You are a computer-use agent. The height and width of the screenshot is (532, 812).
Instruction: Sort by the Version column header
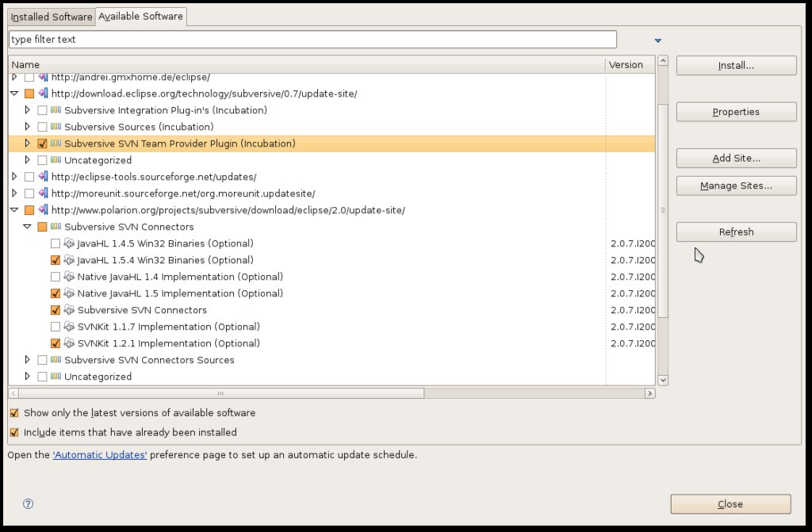tap(630, 65)
